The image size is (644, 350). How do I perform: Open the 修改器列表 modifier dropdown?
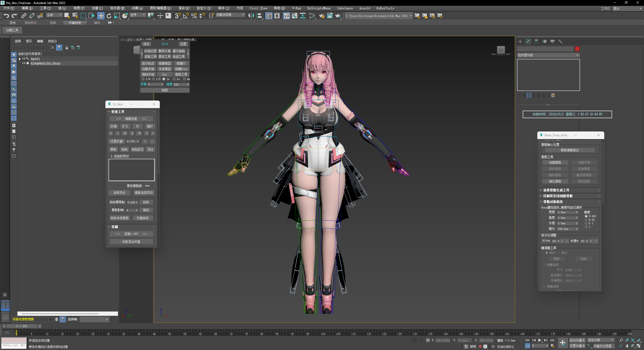click(548, 55)
